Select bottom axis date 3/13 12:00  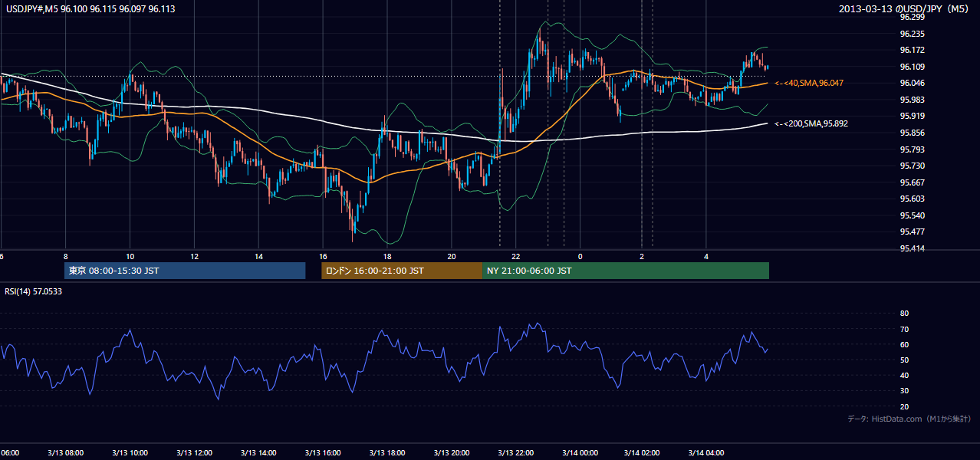[194, 453]
